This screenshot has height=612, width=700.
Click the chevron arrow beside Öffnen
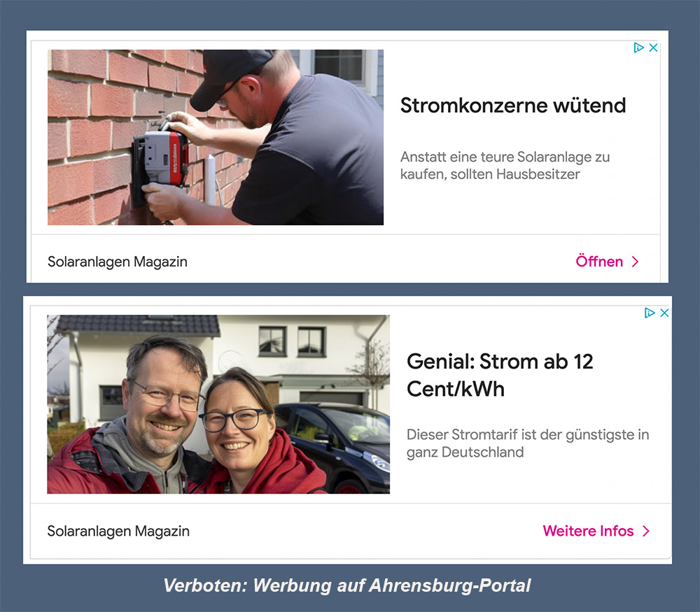(x=636, y=262)
